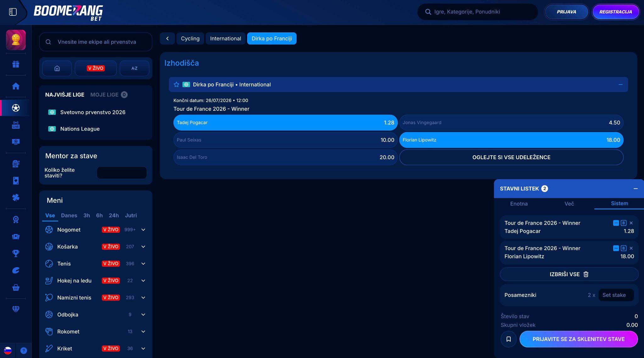This screenshot has height=358, width=644.
Task: Open the medal badge sidebar icon
Action: 16,219
